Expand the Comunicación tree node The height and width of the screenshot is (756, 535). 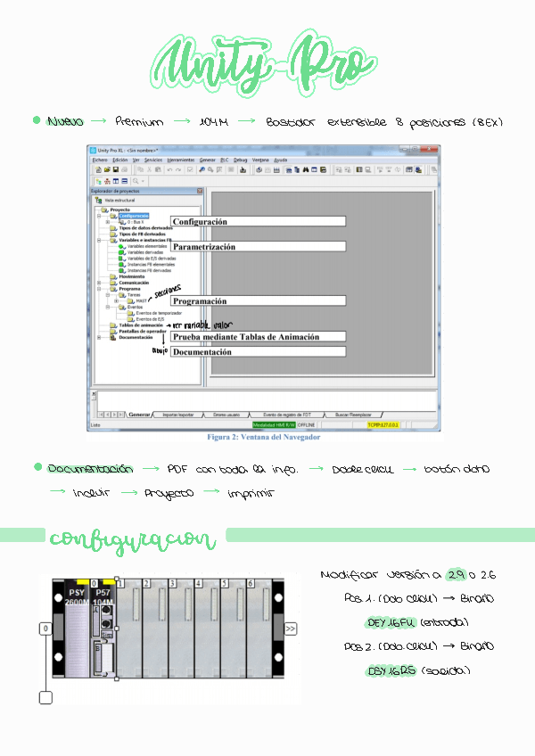pyautogui.click(x=99, y=283)
